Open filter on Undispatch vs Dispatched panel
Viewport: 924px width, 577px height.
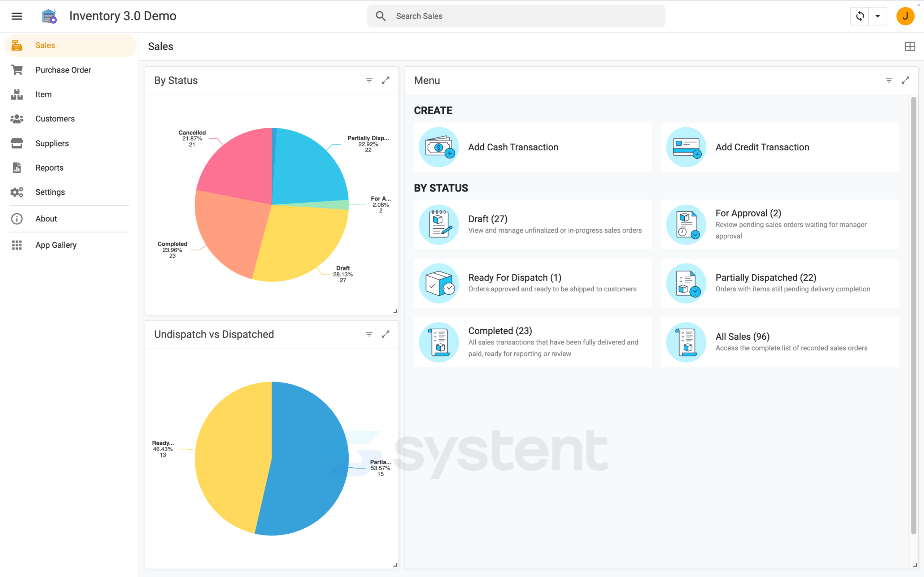coord(369,334)
